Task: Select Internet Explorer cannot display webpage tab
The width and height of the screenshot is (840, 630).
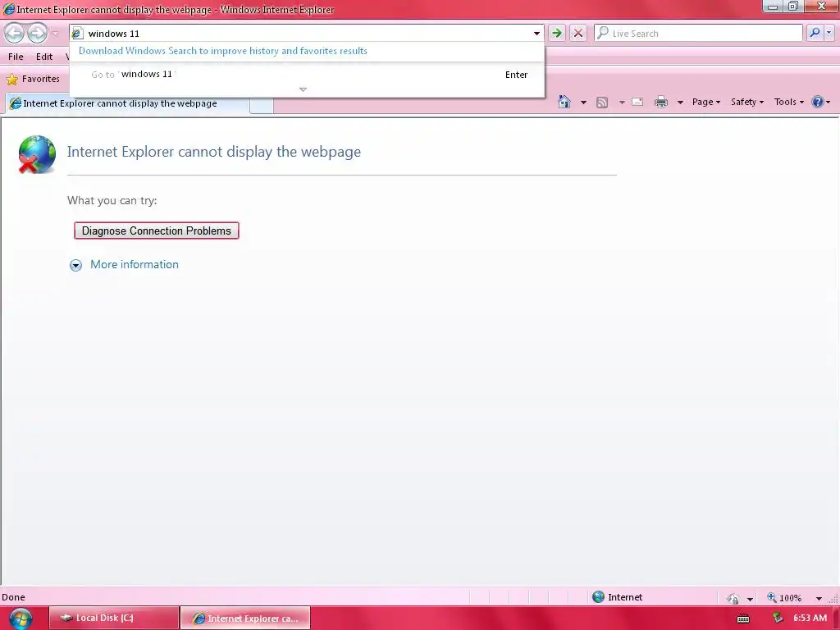Action: point(127,104)
